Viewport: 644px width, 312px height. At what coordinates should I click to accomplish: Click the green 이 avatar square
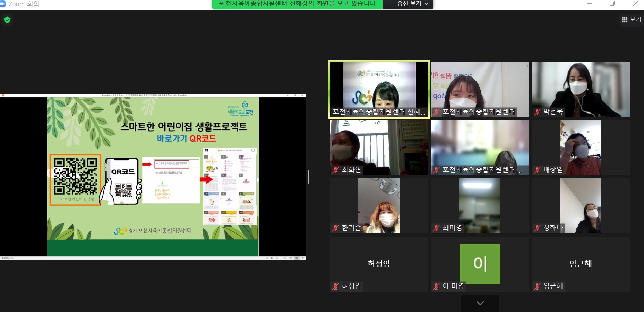[x=480, y=264]
